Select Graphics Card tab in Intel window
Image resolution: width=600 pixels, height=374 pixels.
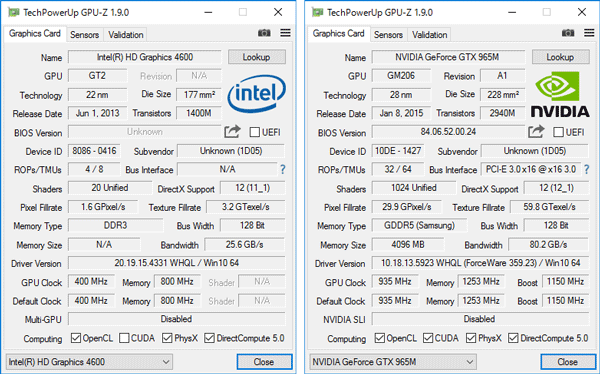point(35,34)
